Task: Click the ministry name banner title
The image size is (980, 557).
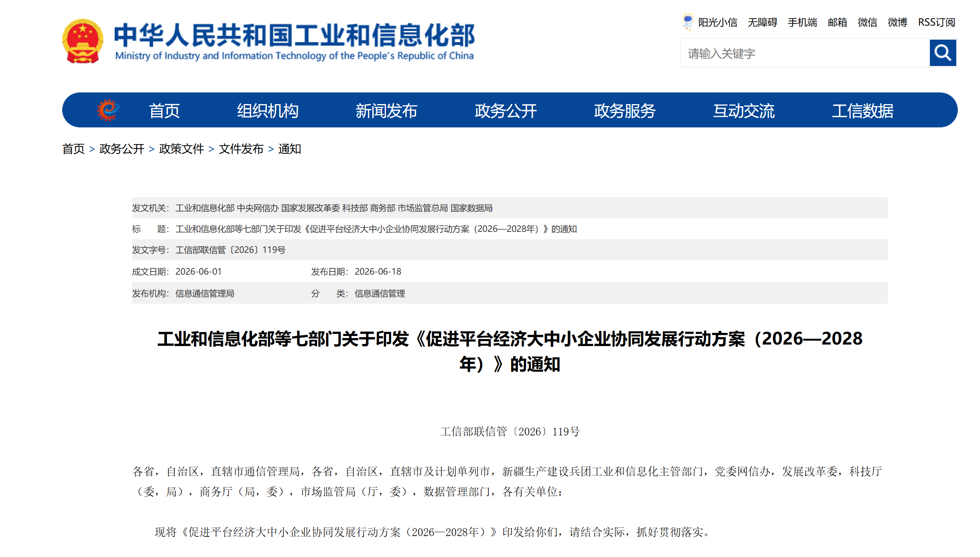Action: click(x=295, y=35)
